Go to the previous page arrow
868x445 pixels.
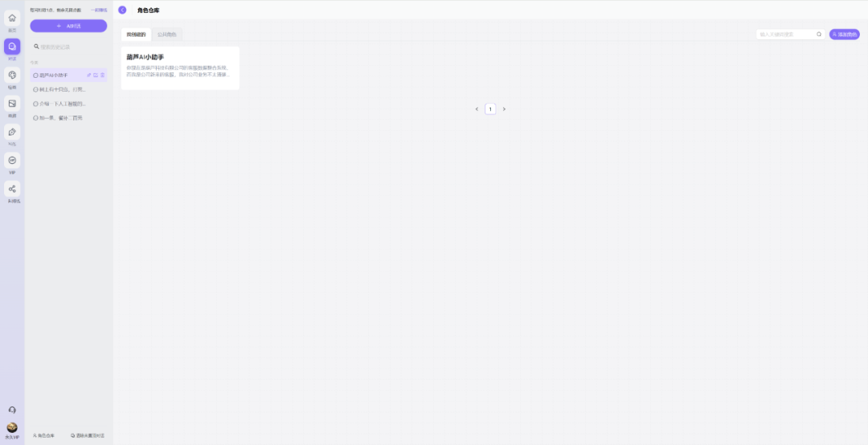click(x=477, y=109)
